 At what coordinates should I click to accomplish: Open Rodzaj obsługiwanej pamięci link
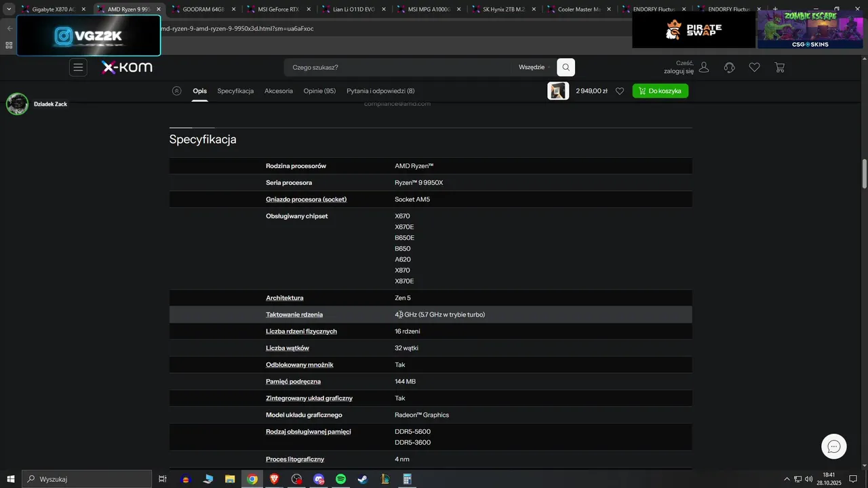(309, 432)
